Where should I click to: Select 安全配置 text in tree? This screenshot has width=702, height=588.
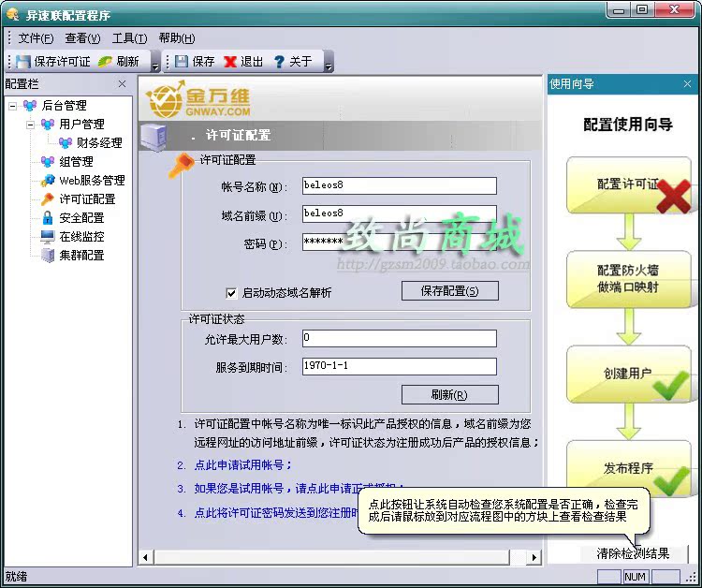coord(82,218)
